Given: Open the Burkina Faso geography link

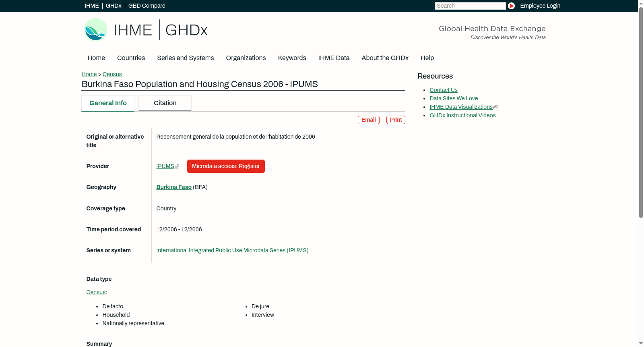Looking at the screenshot, I should pos(174,187).
